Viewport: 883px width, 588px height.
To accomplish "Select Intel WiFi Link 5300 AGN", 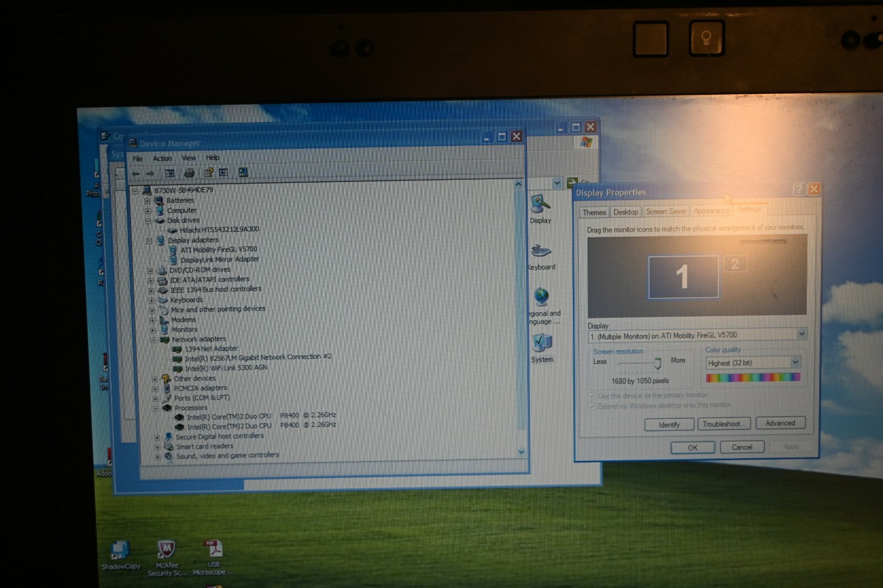I will coord(226,368).
